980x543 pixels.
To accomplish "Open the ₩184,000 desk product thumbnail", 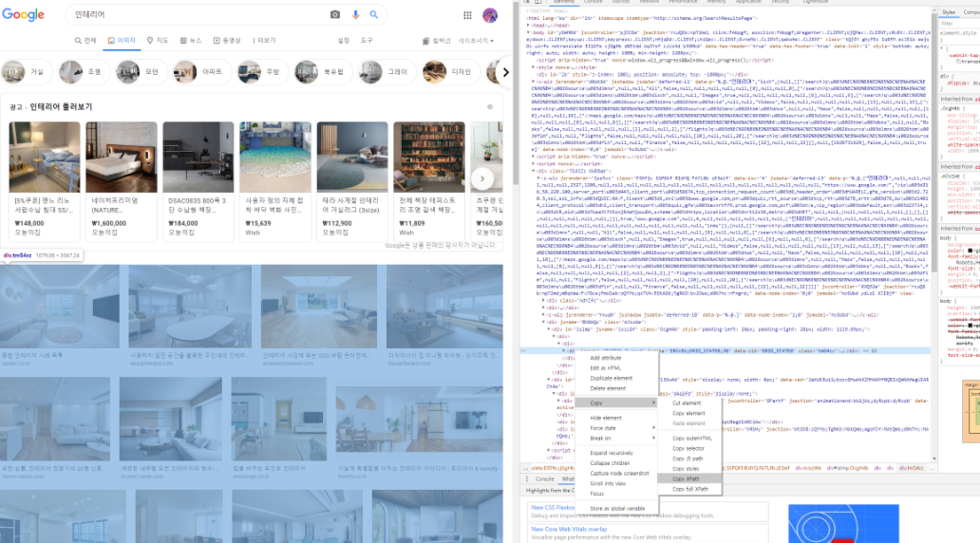I will click(x=198, y=157).
